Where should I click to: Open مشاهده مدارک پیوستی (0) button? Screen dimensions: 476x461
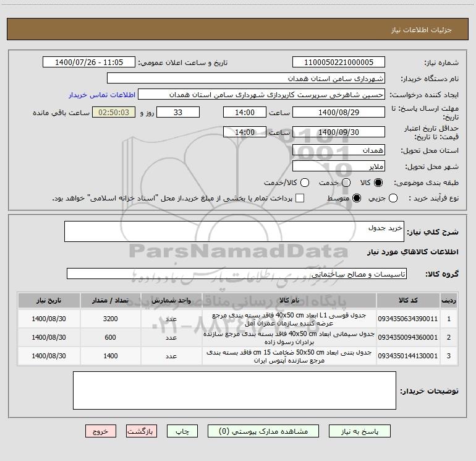coord(263,431)
